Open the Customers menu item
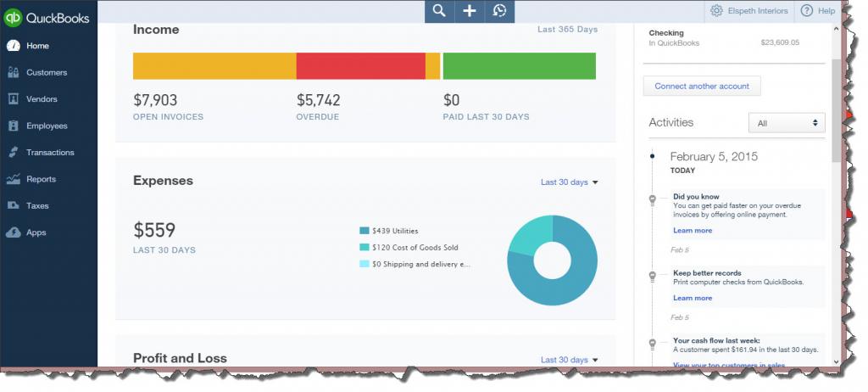 coord(48,73)
